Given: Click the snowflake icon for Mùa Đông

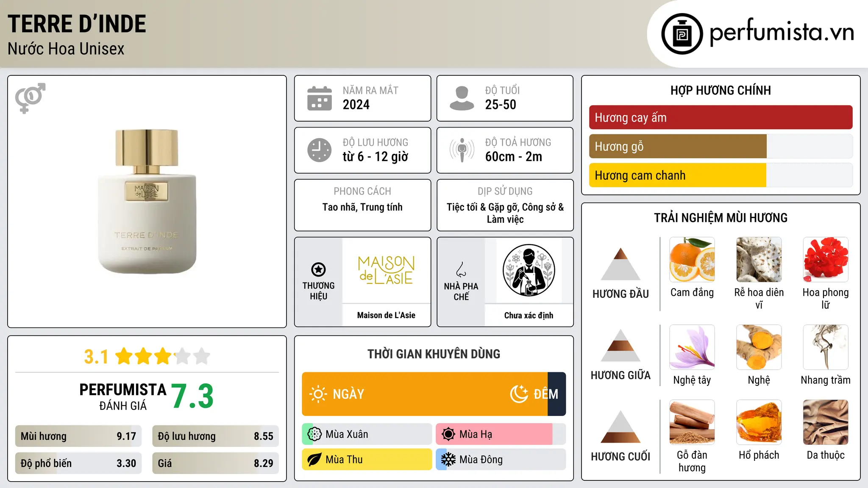Looking at the screenshot, I should 448,460.
